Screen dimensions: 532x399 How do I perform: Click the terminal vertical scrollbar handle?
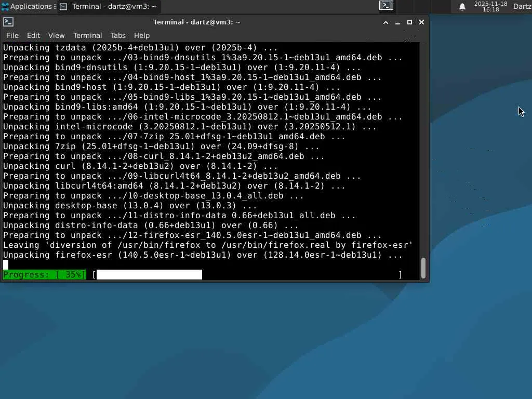click(423, 268)
